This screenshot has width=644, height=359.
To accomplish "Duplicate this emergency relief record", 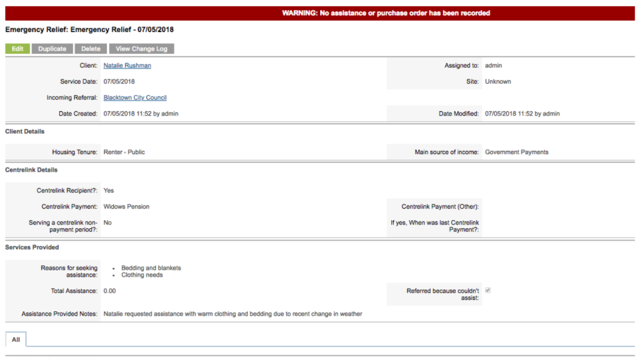I will [x=52, y=49].
